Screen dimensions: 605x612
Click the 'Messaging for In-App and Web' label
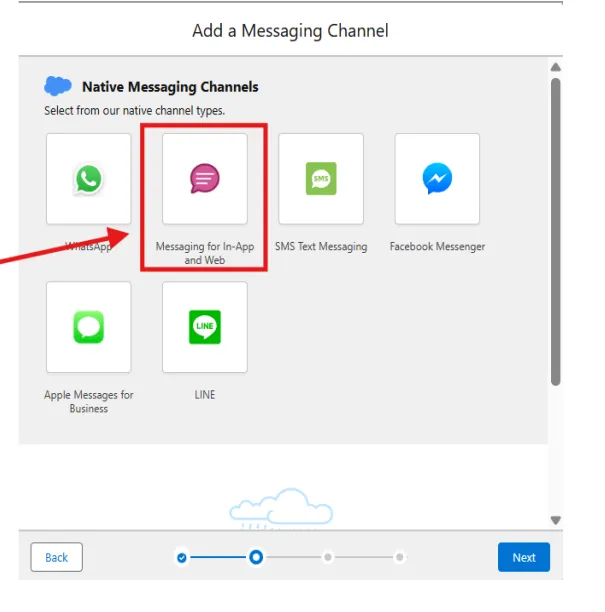pyautogui.click(x=204, y=253)
